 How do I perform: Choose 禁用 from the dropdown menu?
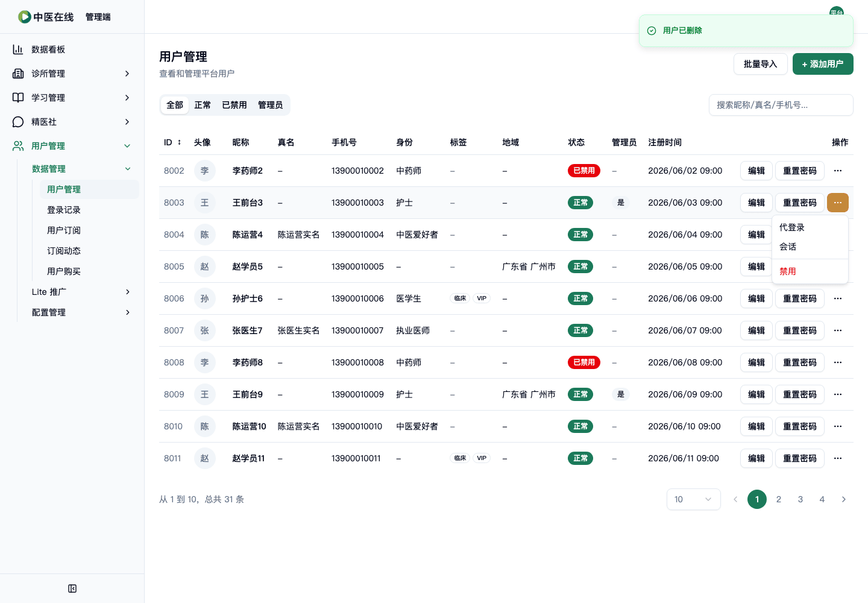coord(810,271)
